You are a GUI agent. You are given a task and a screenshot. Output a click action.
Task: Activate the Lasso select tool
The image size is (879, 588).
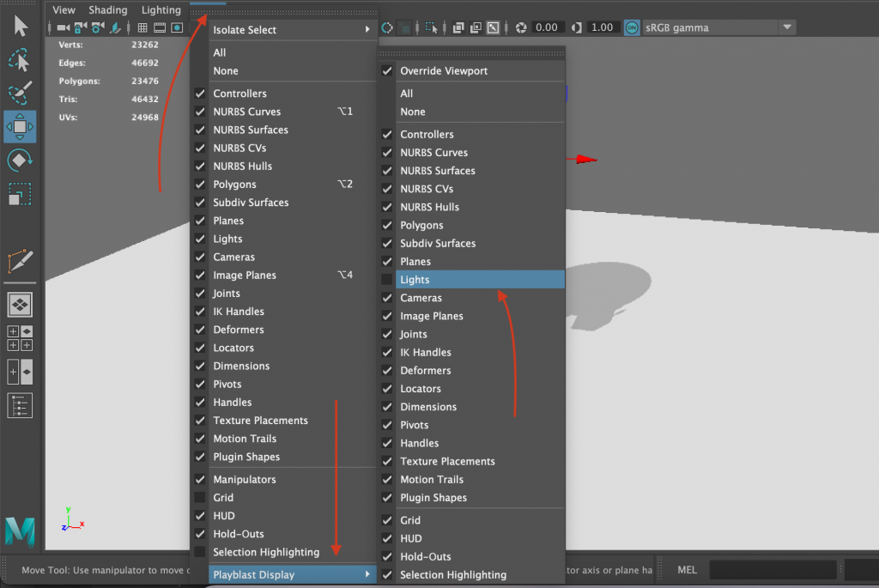click(x=20, y=60)
